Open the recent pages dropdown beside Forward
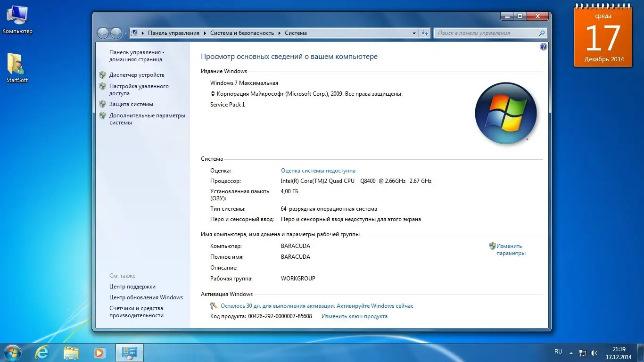 [125, 33]
